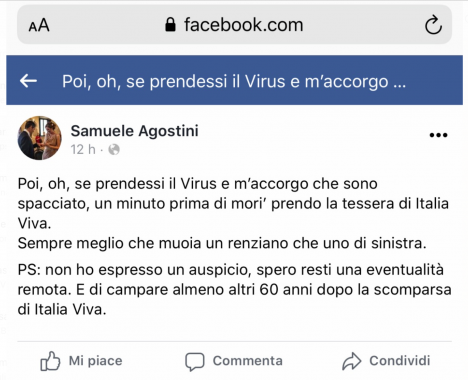Screen dimensions: 468x380
Task: Click the share arrow icon
Action: pyautogui.click(x=352, y=361)
